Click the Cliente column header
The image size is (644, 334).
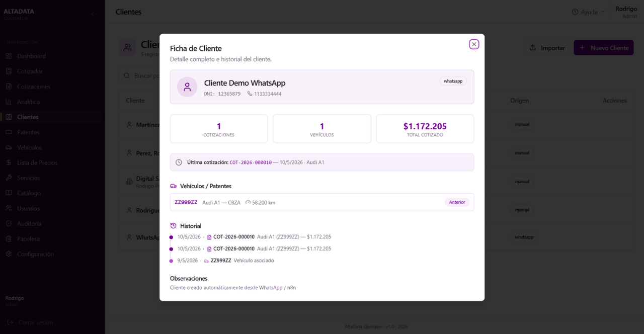(135, 101)
